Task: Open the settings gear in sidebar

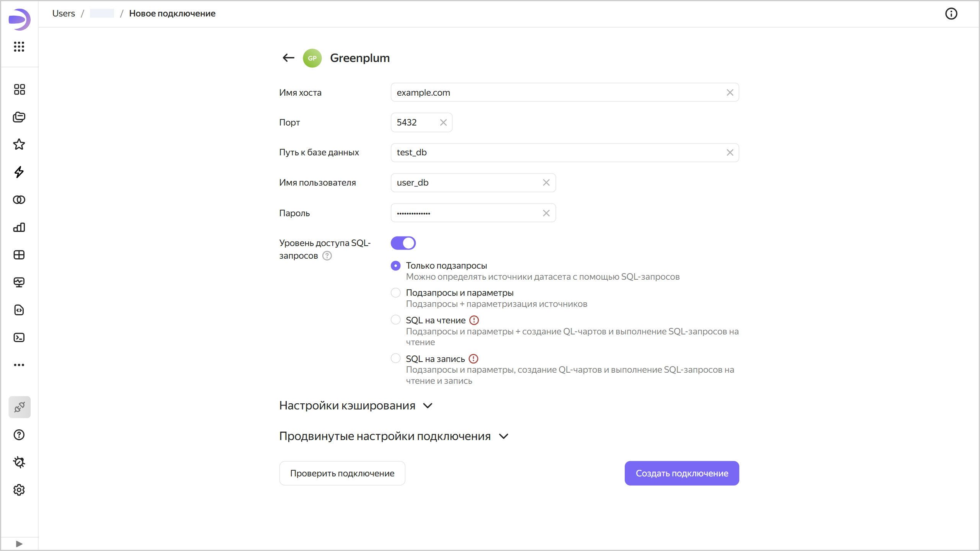Action: pos(19,490)
